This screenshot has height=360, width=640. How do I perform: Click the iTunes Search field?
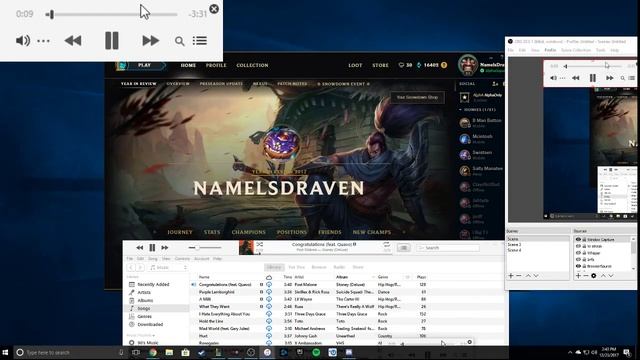tap(448, 248)
